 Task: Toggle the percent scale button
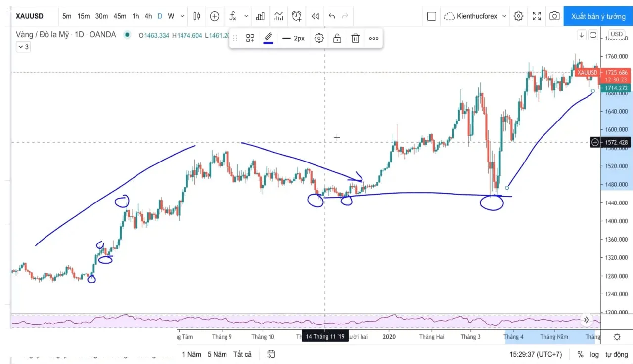[x=580, y=354]
